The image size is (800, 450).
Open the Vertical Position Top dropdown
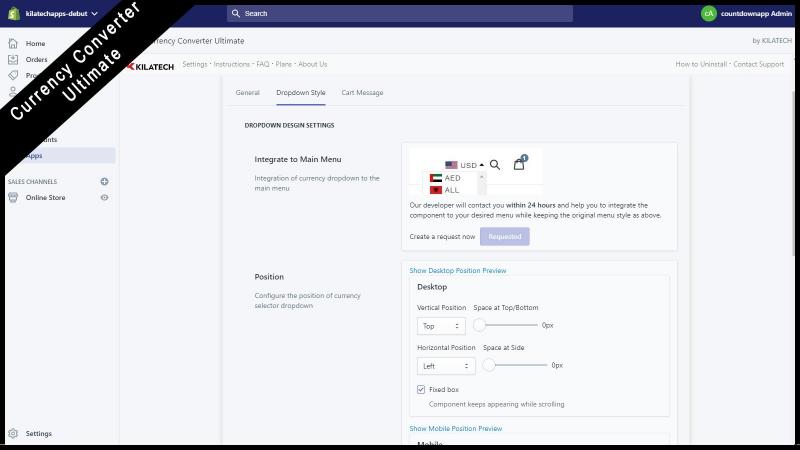441,326
